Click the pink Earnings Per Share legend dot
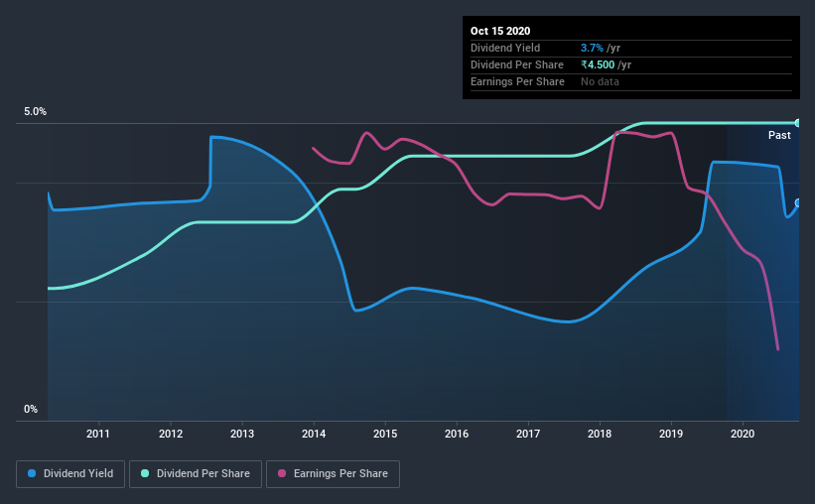Screen dimensions: 815x504 (x=282, y=473)
